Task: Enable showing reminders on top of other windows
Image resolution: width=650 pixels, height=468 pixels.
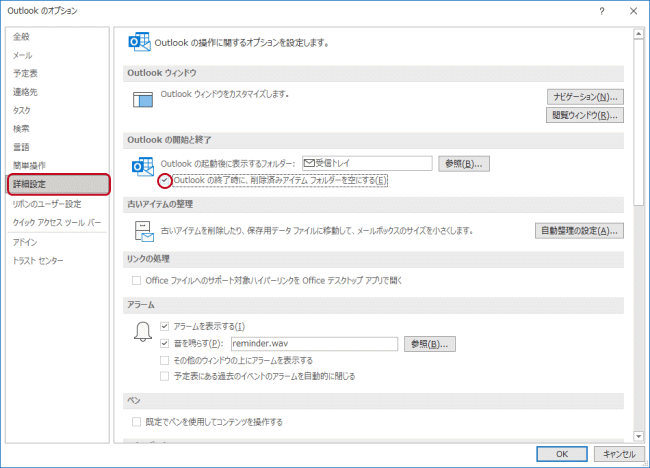Action: click(165, 360)
